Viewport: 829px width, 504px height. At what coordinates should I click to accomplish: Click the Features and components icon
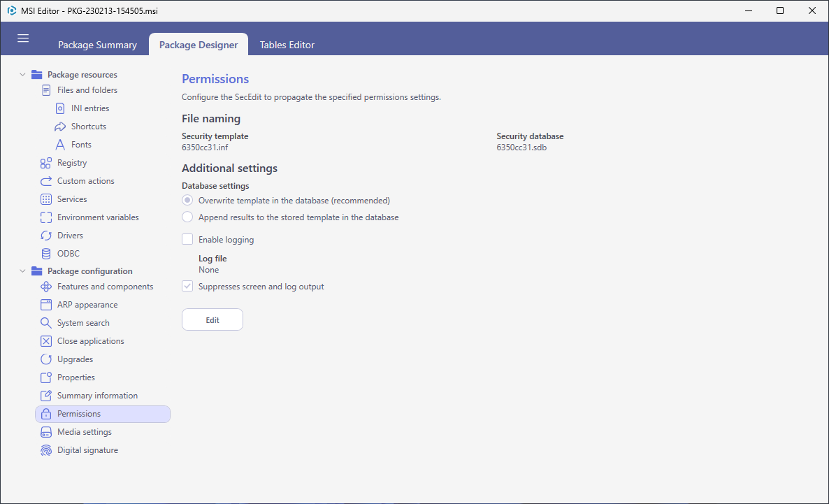tap(46, 287)
